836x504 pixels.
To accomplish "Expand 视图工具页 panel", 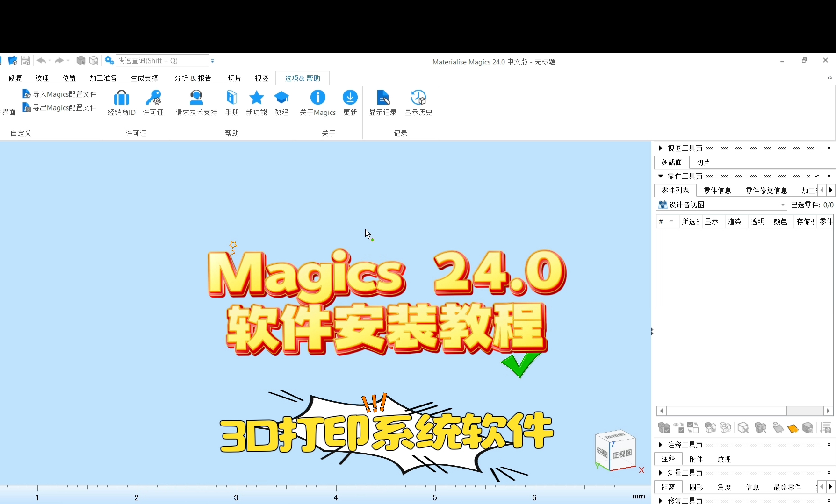I will click(660, 148).
